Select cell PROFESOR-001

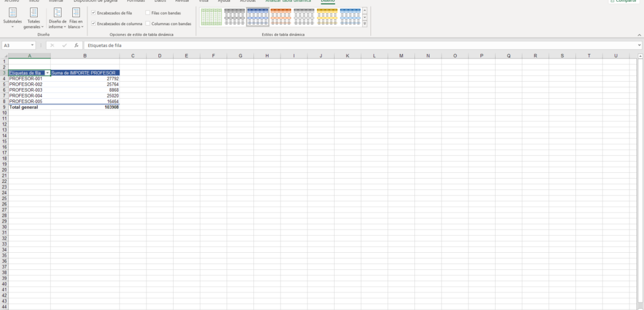(30, 79)
